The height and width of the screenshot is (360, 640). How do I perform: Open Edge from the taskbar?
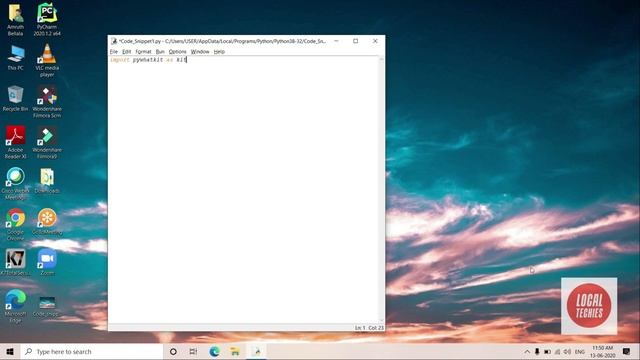(x=214, y=351)
